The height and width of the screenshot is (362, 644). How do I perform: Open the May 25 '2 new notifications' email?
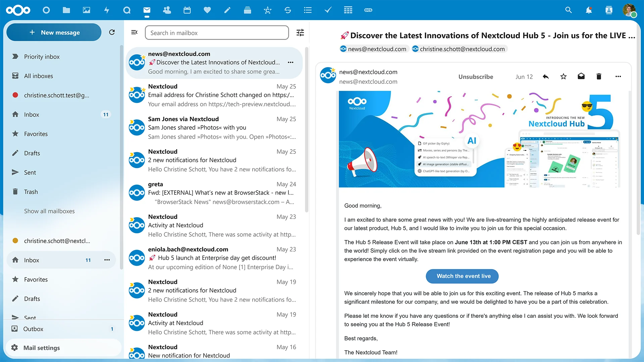[214, 160]
